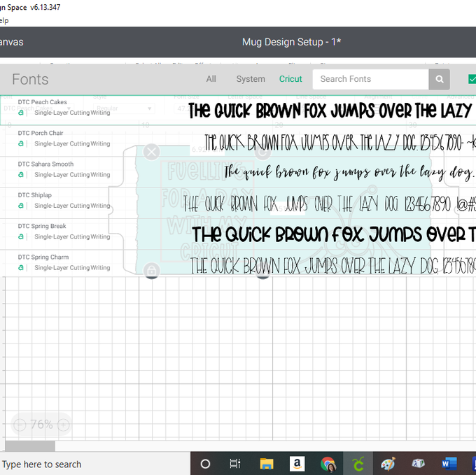Image resolution: width=476 pixels, height=475 pixels.
Task: Zoom in with the plus button
Action: pos(63,425)
